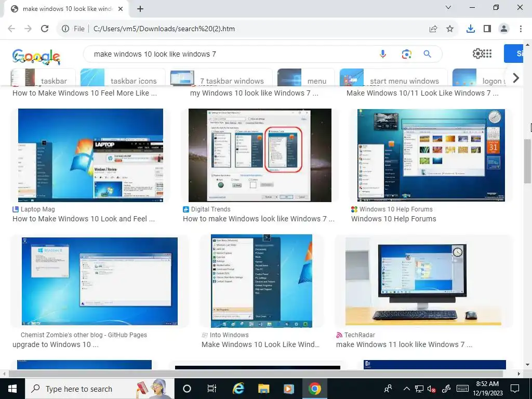Screen dimensions: 532x399
Task: Bookmark this page with the star icon
Action: pyautogui.click(x=450, y=29)
